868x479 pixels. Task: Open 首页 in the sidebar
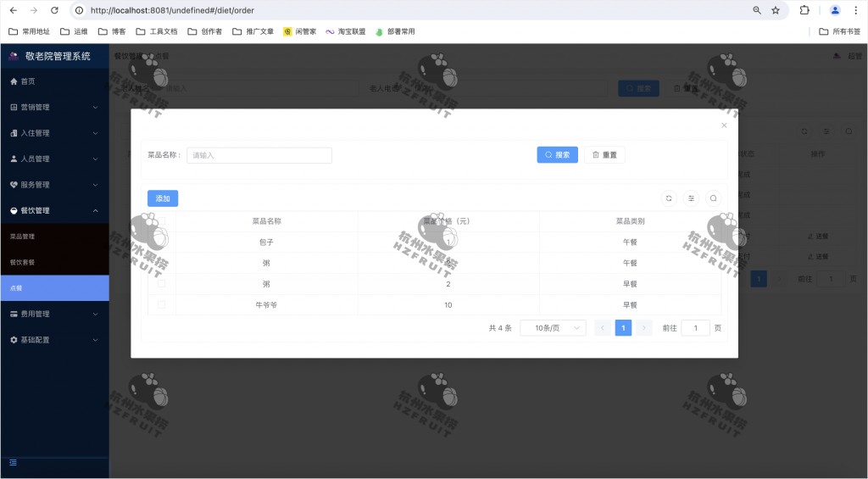pos(55,81)
